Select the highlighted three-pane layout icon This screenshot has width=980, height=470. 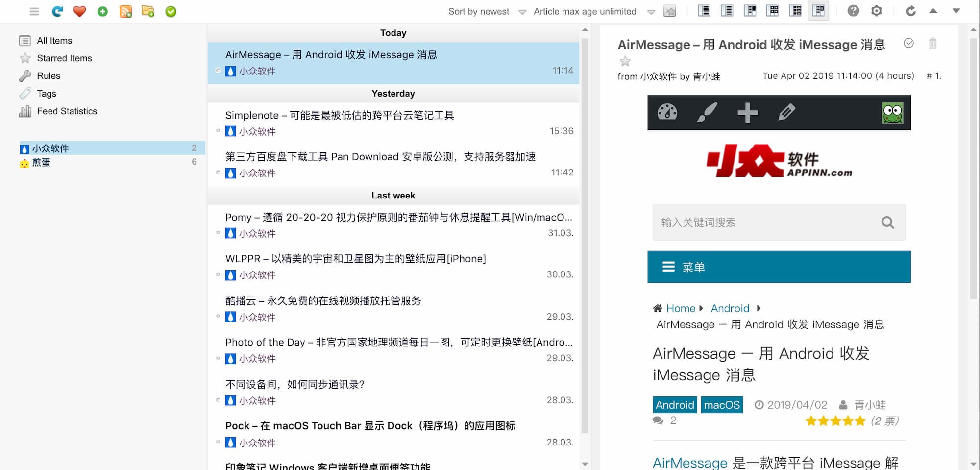click(x=818, y=10)
